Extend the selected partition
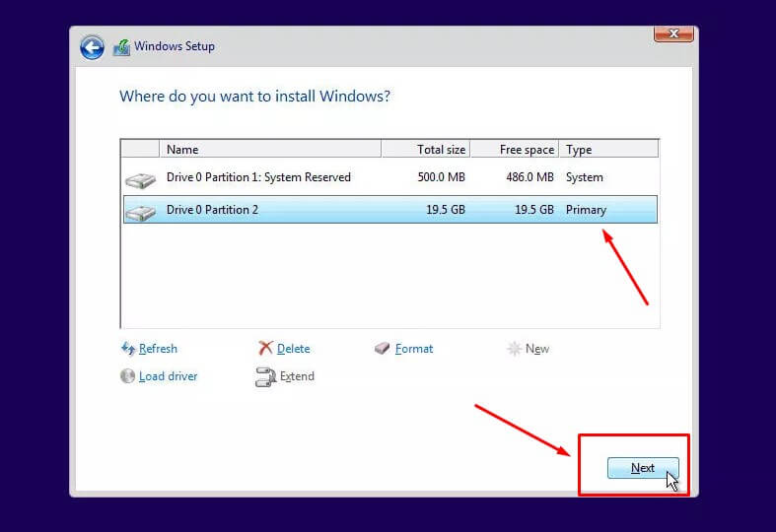The width and height of the screenshot is (776, 532). [x=297, y=376]
